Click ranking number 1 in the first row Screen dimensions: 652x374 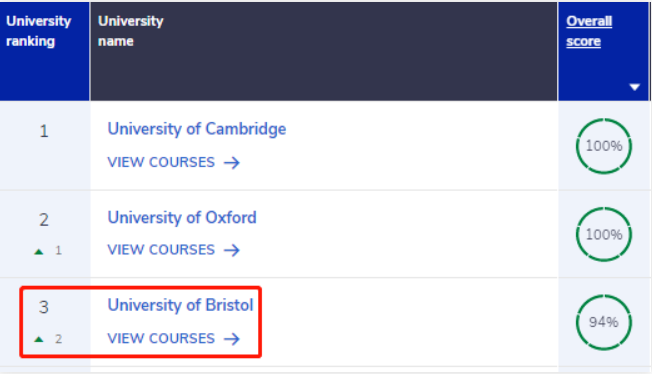pos(44,131)
